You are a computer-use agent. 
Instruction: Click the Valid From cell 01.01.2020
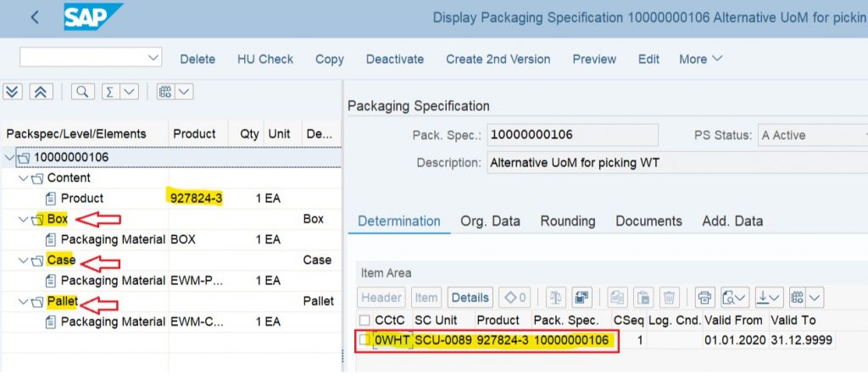pos(736,339)
